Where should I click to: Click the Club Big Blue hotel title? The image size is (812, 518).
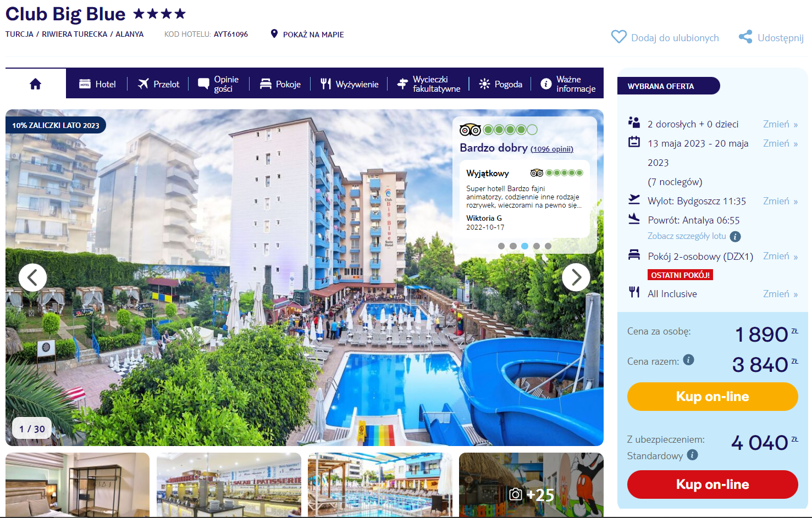[65, 14]
